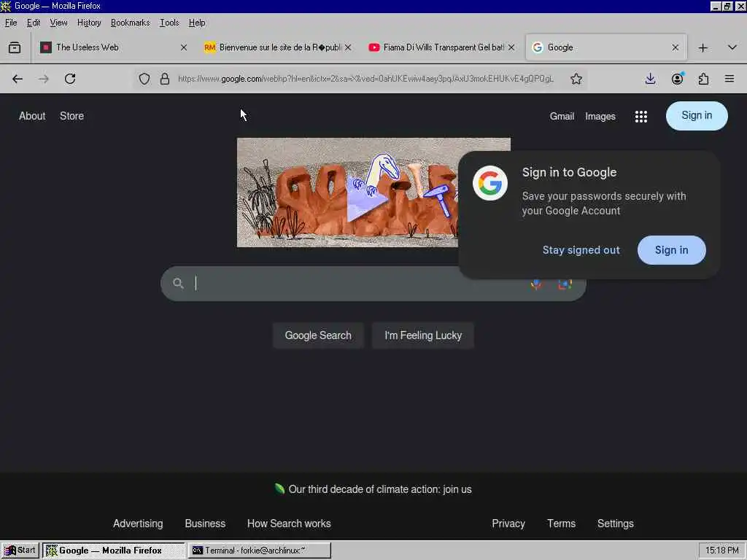Open the View menu

(x=58, y=23)
